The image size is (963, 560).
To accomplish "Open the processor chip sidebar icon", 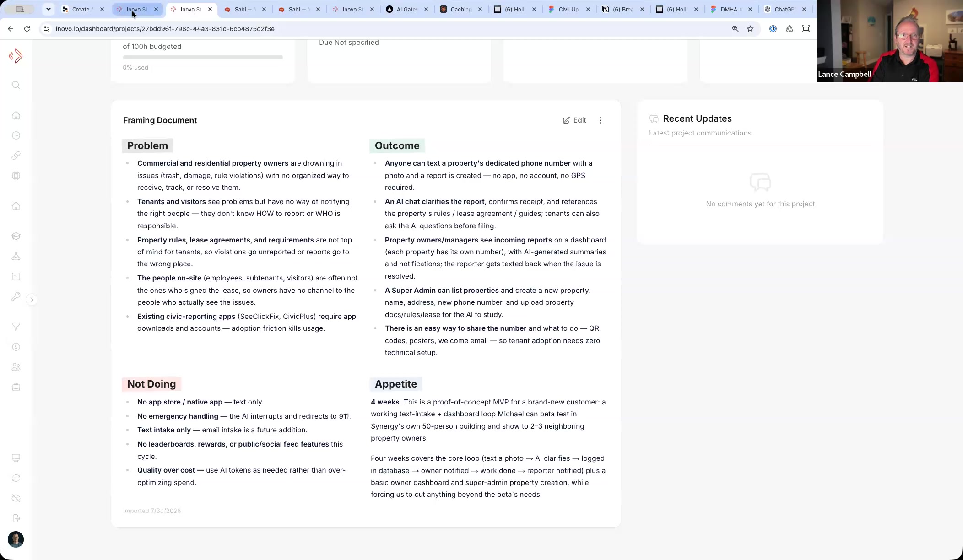I will [16, 176].
